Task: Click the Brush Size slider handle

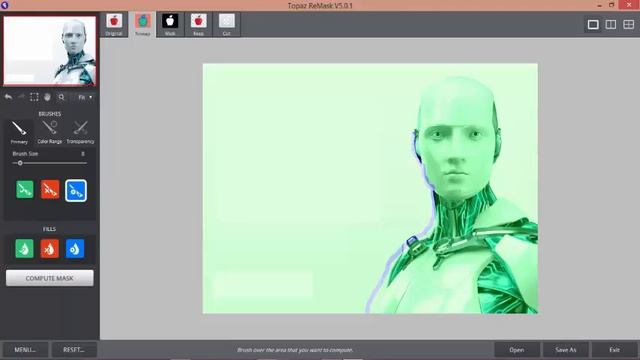Action: 20,163
